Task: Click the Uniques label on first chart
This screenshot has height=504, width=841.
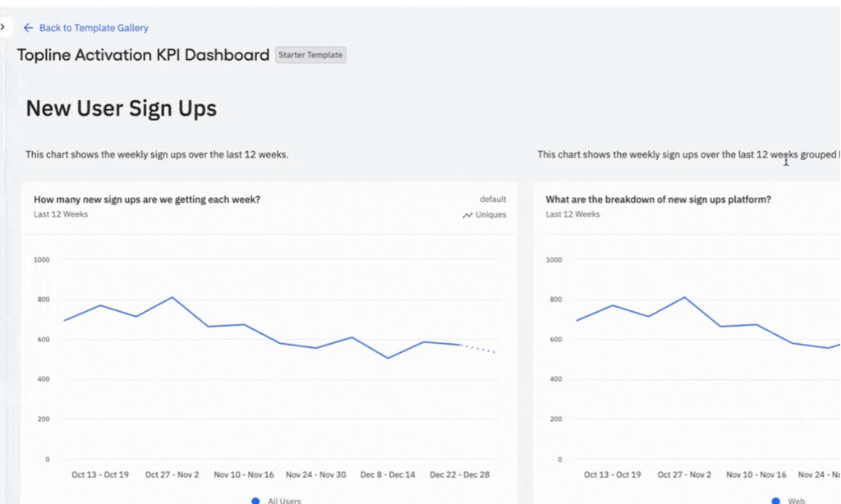Action: click(x=491, y=215)
